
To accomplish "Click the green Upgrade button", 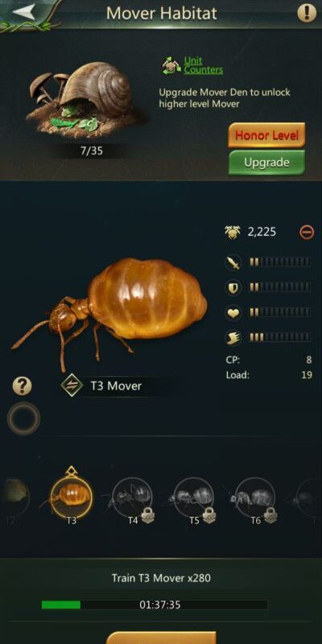I will [x=266, y=163].
